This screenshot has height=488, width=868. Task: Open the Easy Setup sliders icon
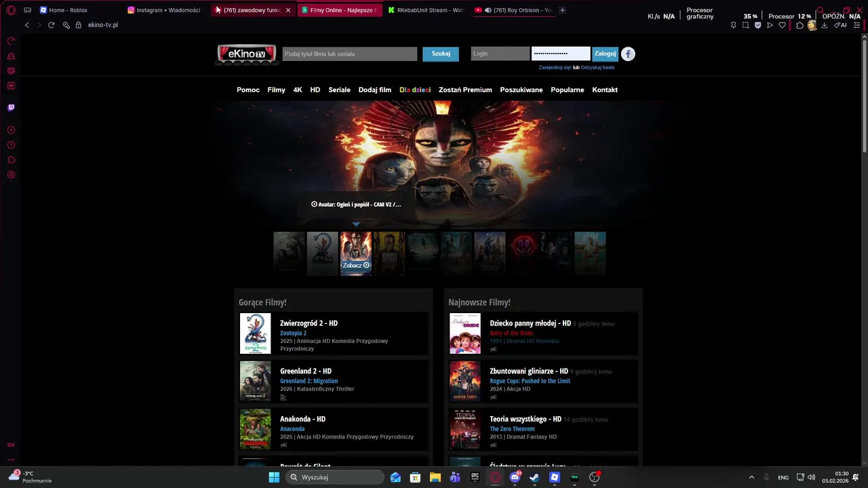(857, 25)
